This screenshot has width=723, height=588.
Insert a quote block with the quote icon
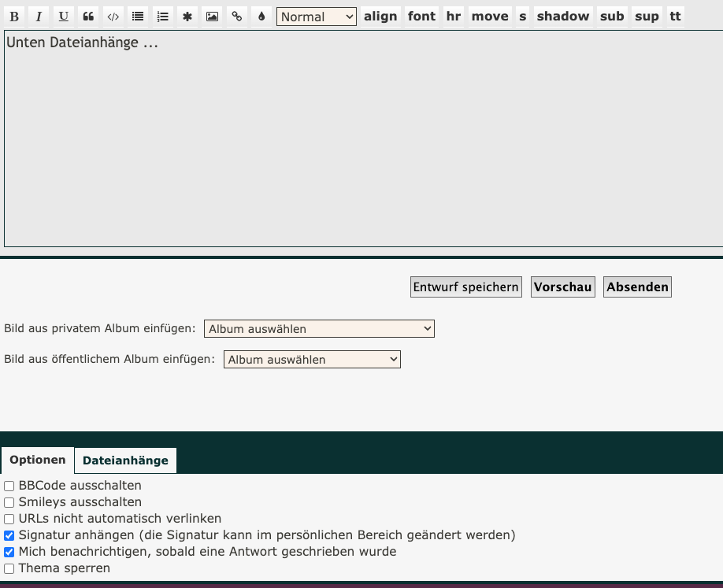click(x=88, y=17)
